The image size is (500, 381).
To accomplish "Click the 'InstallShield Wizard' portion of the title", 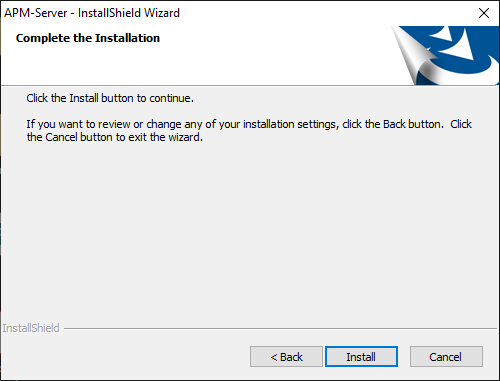I will tap(129, 13).
